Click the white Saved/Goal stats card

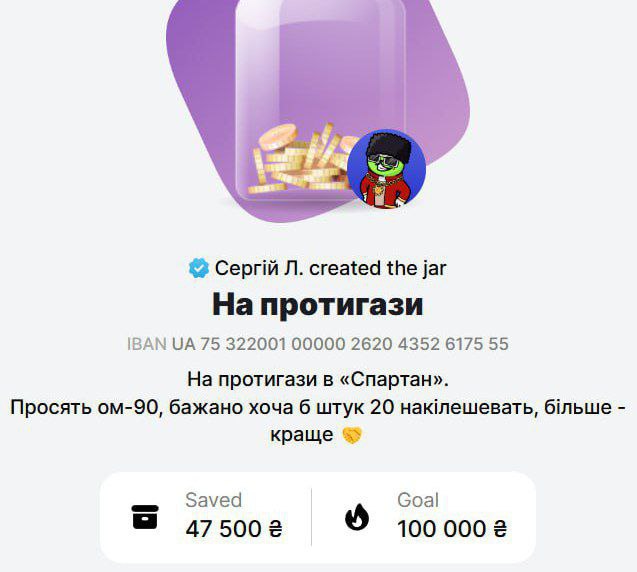(x=318, y=517)
